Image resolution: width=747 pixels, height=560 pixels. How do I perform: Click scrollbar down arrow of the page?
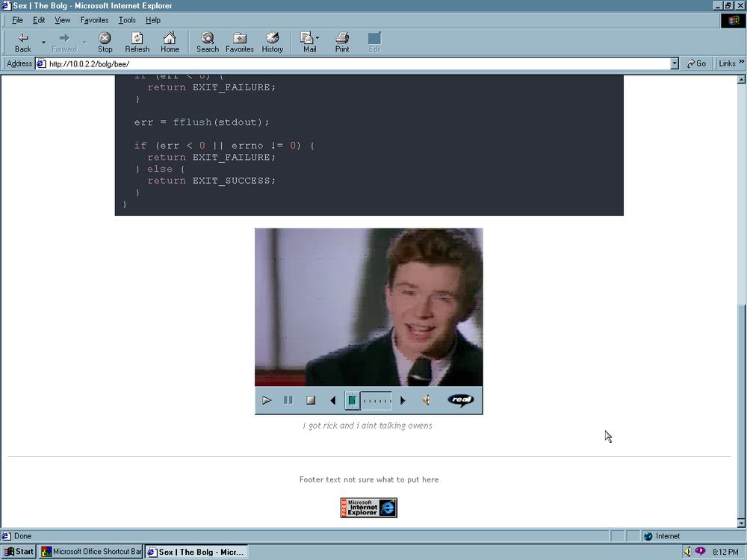pyautogui.click(x=741, y=523)
